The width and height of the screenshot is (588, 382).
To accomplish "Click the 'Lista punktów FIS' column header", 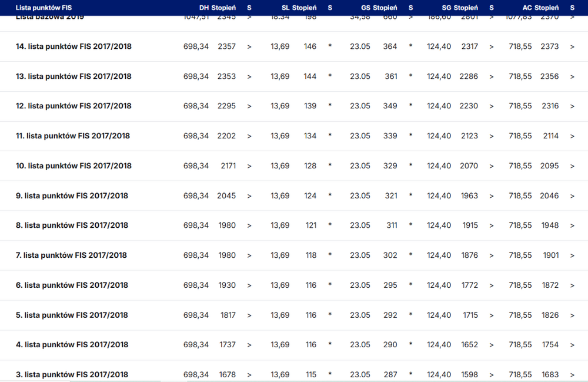I will tap(44, 8).
